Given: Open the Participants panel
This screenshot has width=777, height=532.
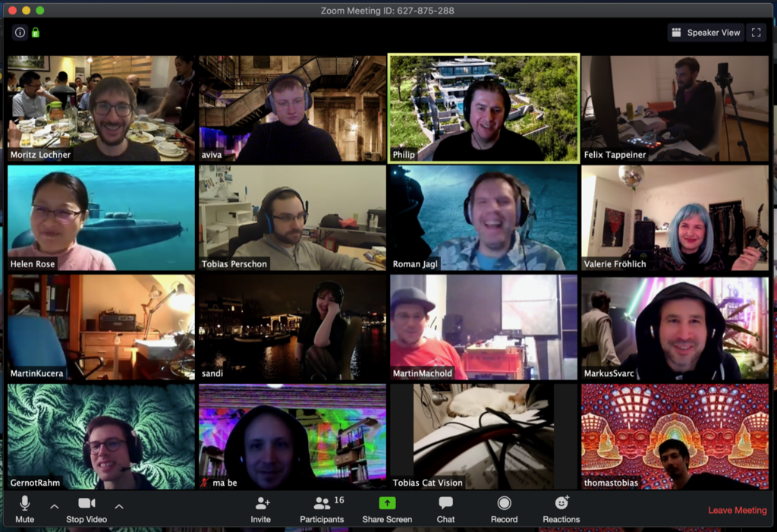Looking at the screenshot, I should pos(322,509).
